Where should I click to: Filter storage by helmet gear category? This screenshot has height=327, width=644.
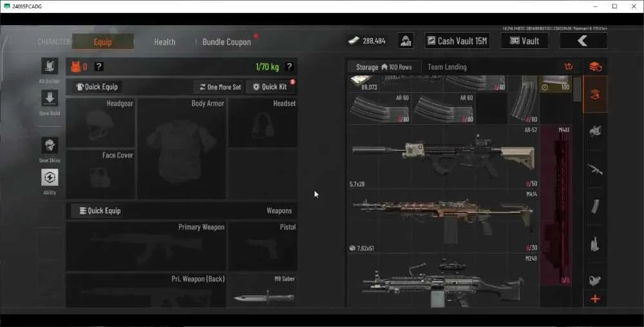(x=595, y=131)
